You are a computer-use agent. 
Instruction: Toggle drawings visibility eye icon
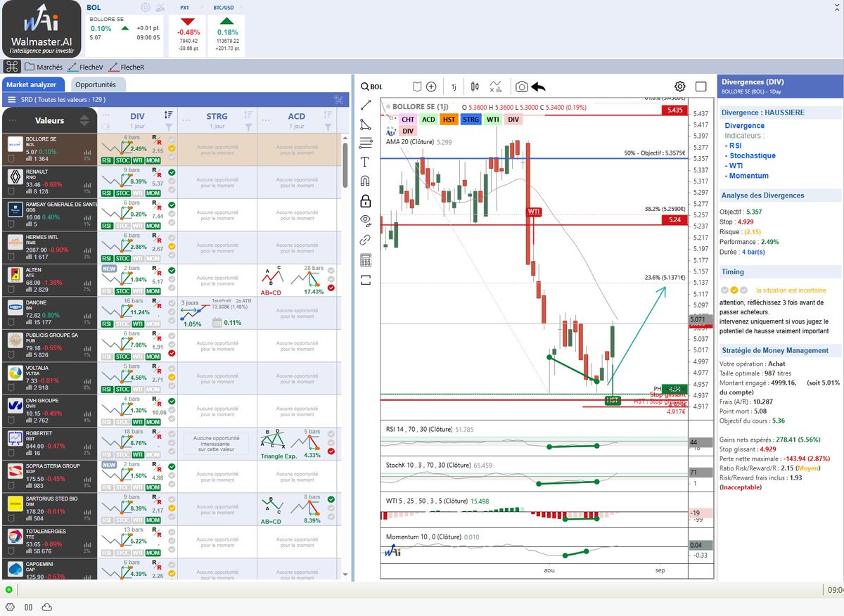pos(366,220)
